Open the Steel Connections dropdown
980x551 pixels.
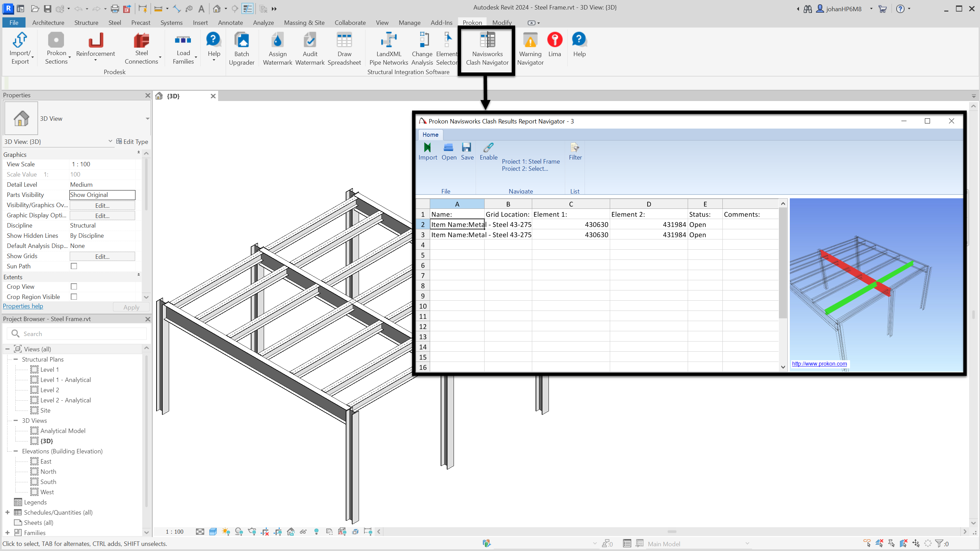(160, 57)
